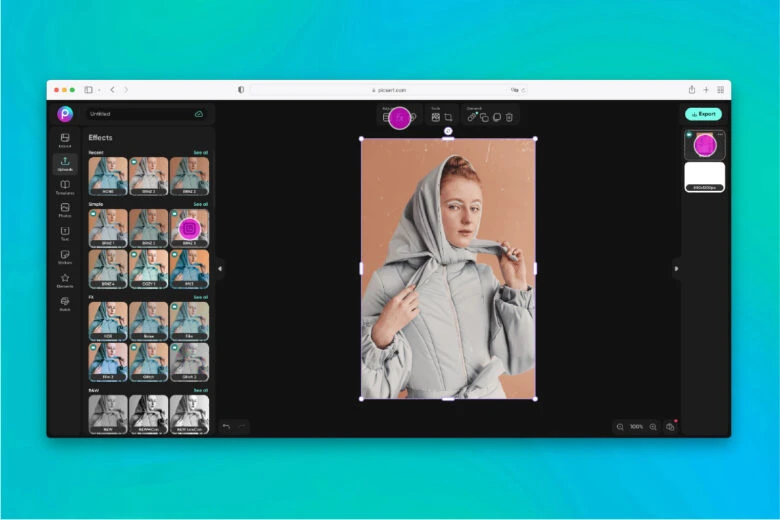Select the white canvas layer thumbnail

pyautogui.click(x=704, y=175)
